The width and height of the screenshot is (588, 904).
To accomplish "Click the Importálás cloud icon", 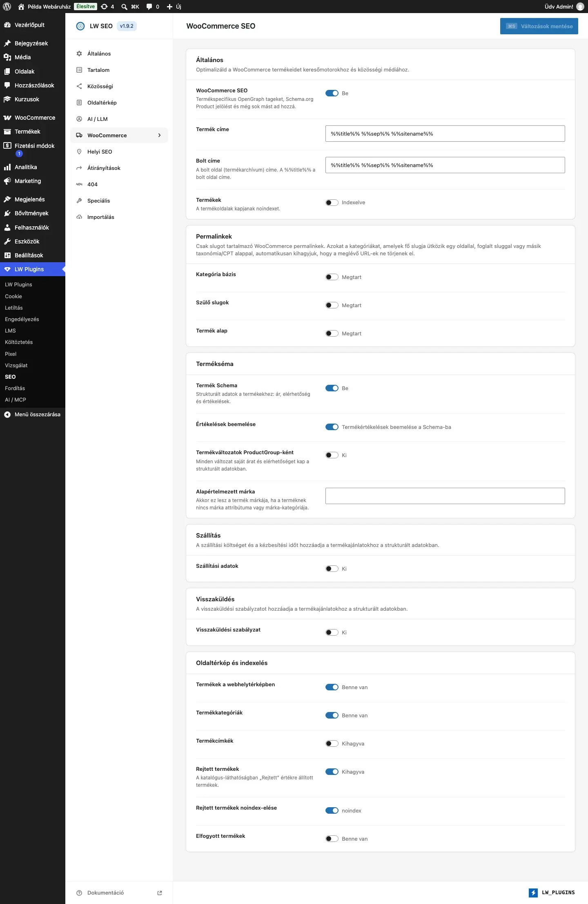I will point(79,217).
